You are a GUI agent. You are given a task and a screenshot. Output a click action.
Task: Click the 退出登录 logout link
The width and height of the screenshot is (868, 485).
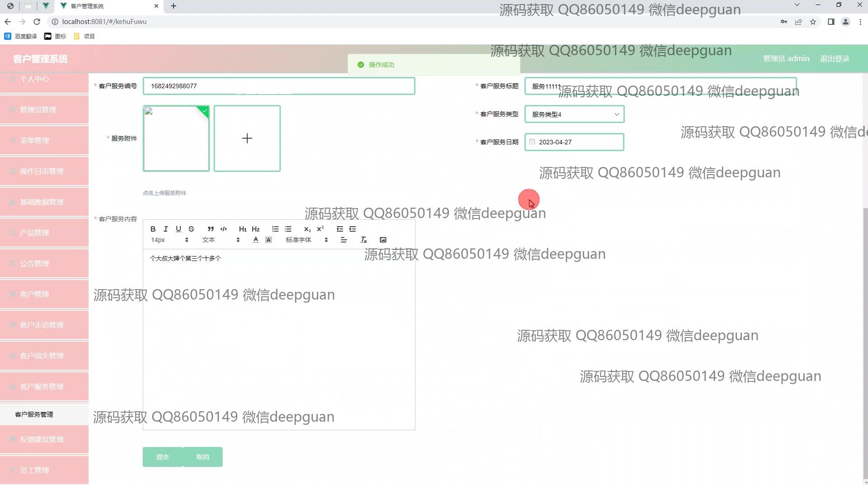coord(835,58)
